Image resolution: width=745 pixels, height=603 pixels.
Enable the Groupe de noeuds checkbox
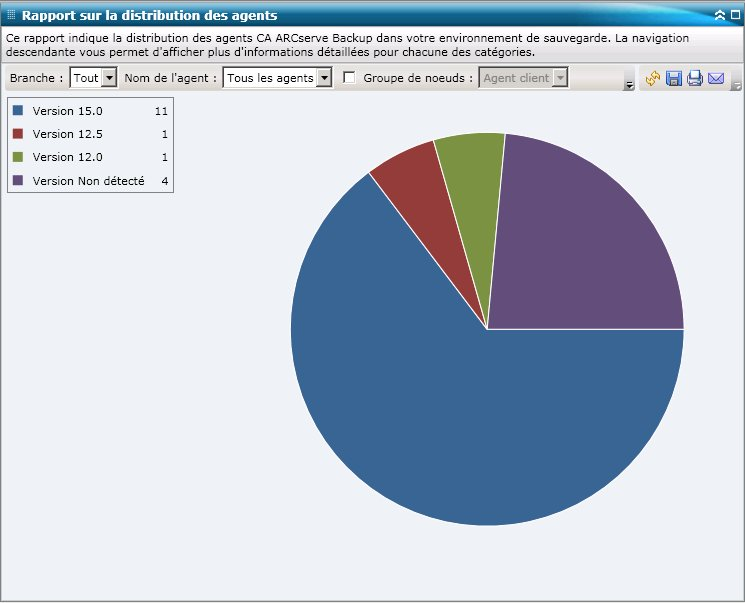[x=349, y=78]
